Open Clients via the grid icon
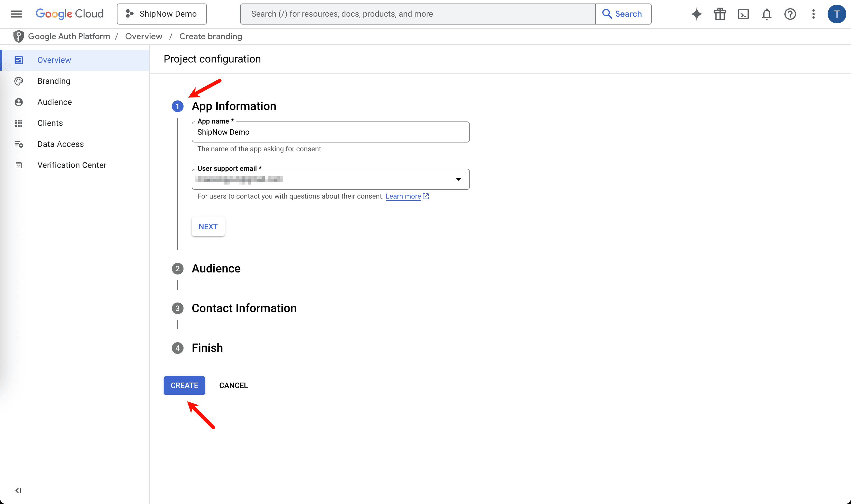Screen dimensions: 851x504 coord(19,123)
